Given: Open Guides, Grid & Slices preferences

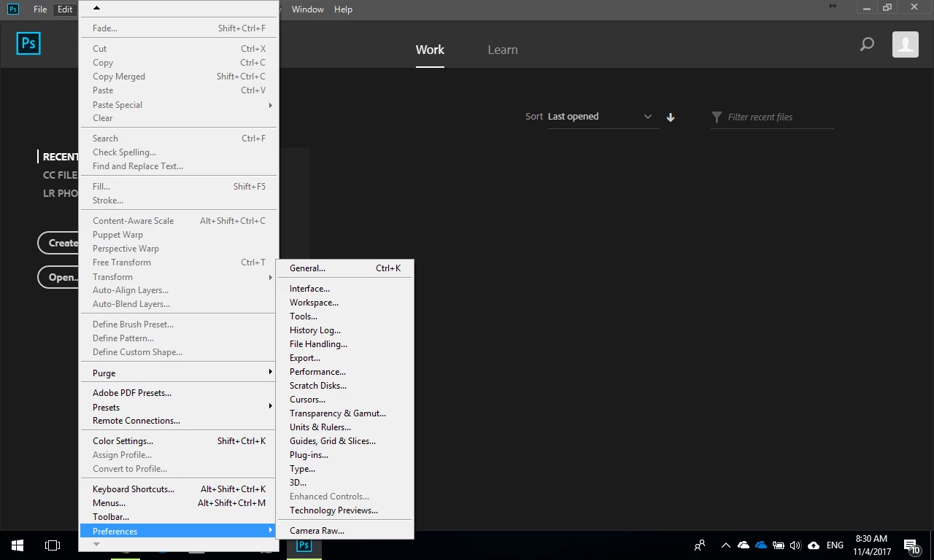Looking at the screenshot, I should [344, 441].
